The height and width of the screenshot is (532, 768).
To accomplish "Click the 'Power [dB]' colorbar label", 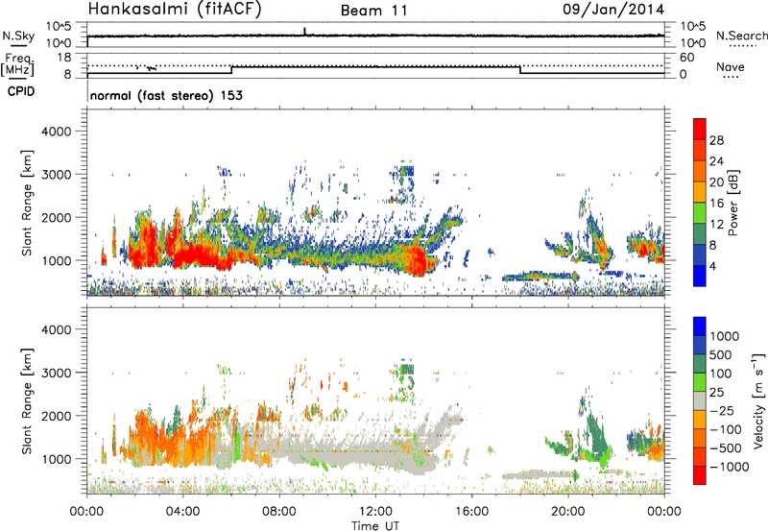I will click(732, 203).
